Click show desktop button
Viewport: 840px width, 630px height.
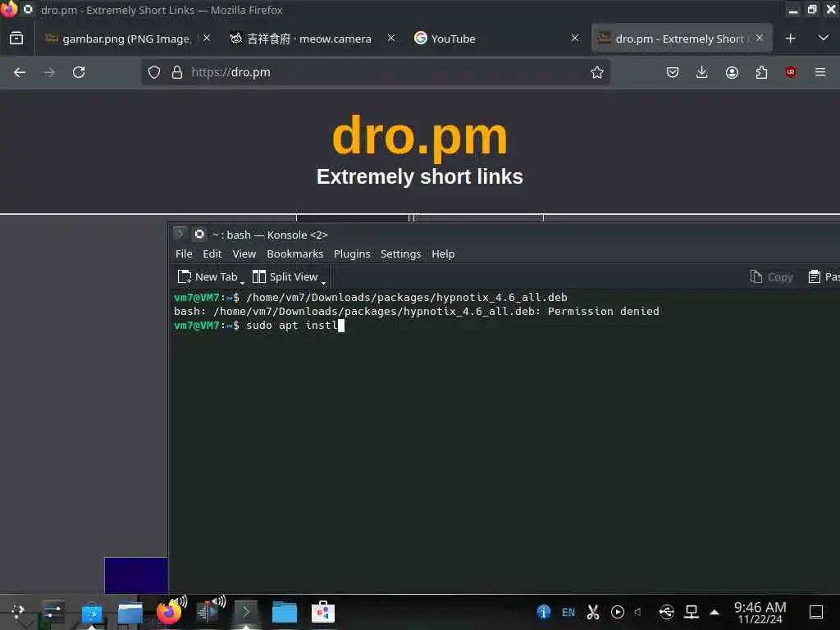point(816,612)
